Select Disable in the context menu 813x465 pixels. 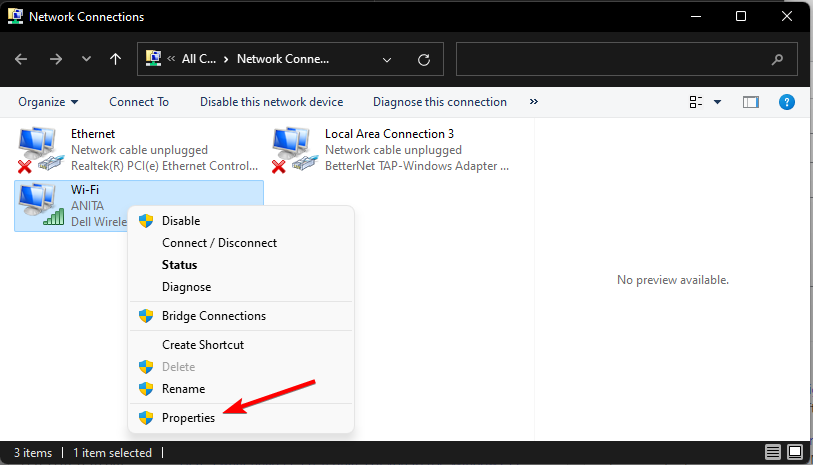tap(181, 221)
